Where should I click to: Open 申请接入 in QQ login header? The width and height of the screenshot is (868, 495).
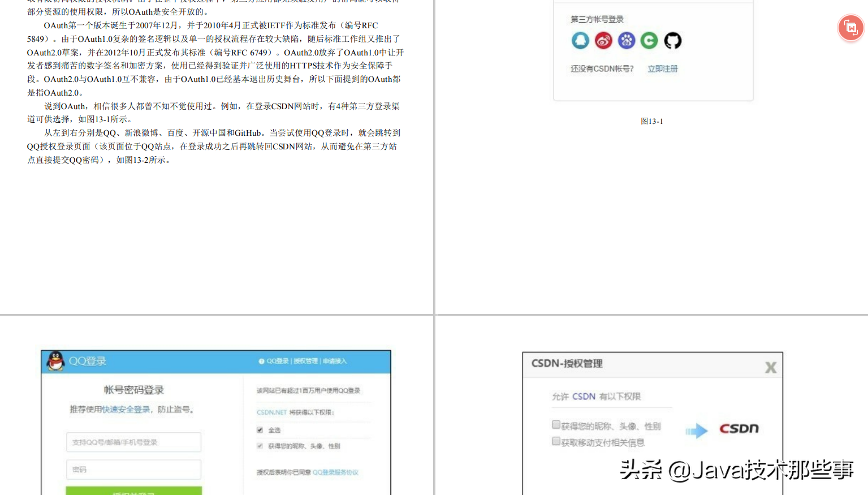335,361
